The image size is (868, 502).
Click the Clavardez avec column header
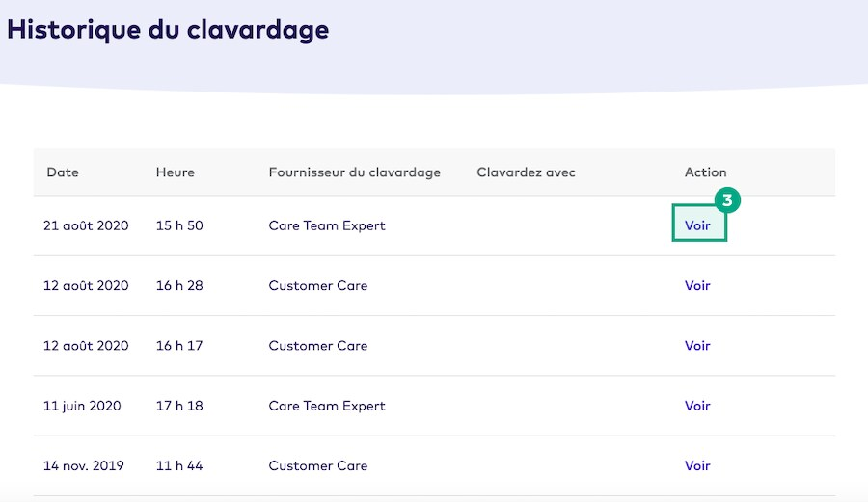pos(526,172)
